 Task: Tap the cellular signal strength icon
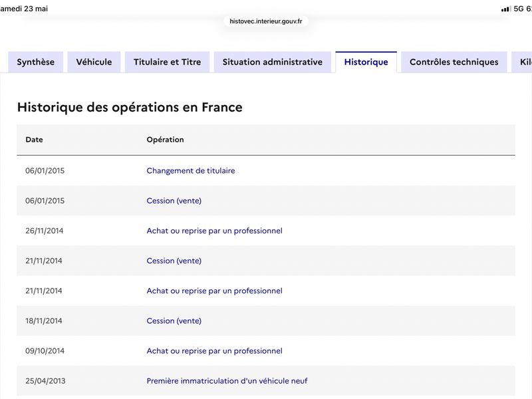click(x=506, y=9)
